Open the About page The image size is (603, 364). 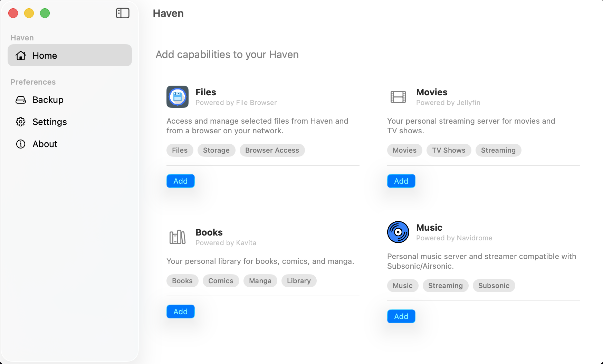click(70, 144)
